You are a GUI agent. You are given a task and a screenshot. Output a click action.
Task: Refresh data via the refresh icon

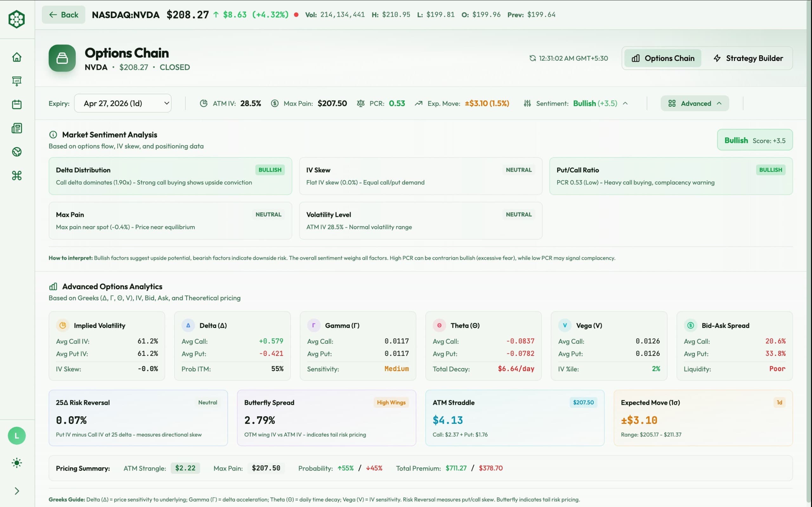pos(532,58)
